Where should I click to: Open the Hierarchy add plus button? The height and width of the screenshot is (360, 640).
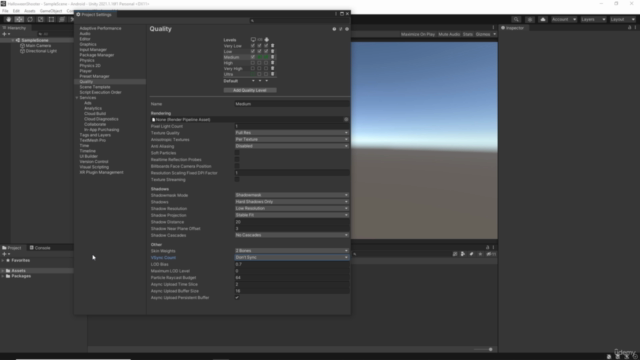(6, 34)
